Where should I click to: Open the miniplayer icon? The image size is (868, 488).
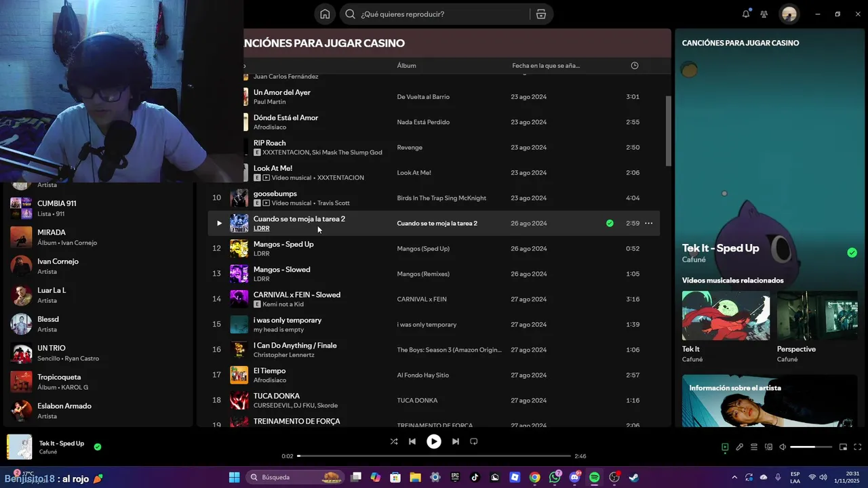(x=844, y=447)
